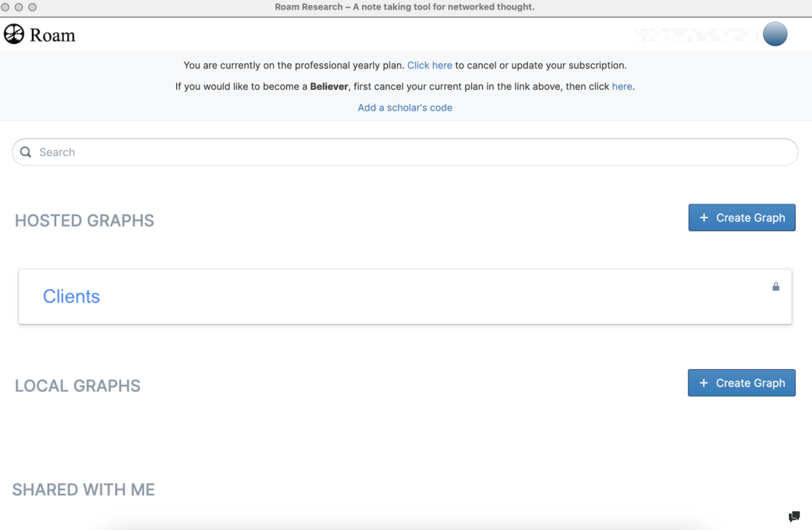Screen dimensions: 812x530
Task: Click the SHARED WITH ME heading
Action: (84, 490)
